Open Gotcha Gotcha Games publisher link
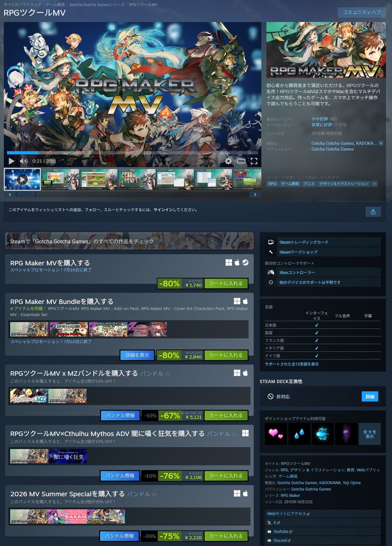392x546 pixels. (332, 149)
